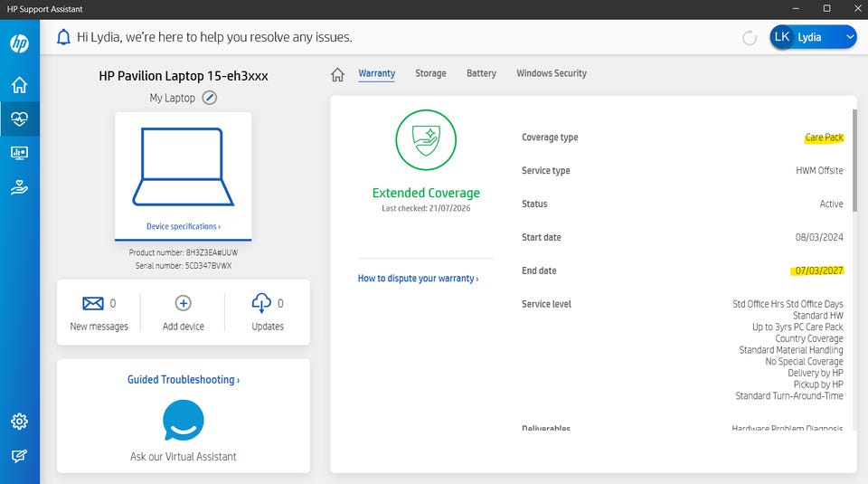Open device health heart icon in sidebar
The height and width of the screenshot is (484, 868).
click(x=19, y=119)
